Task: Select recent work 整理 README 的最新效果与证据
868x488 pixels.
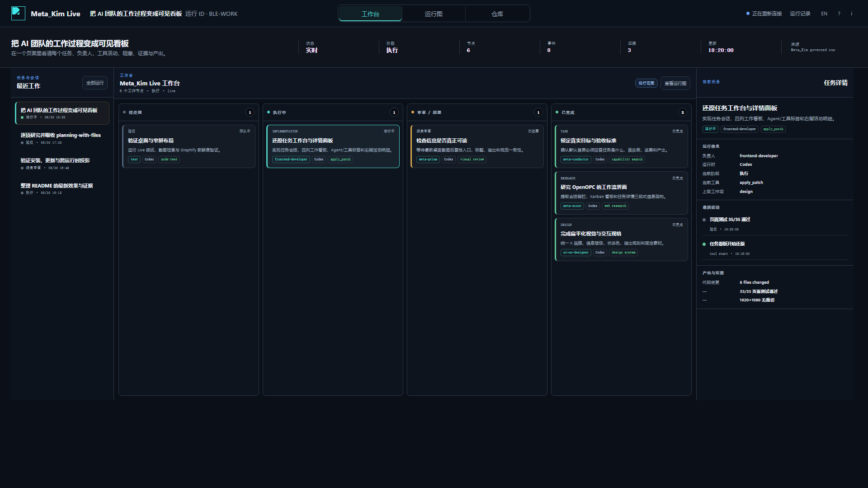Action: [x=62, y=189]
